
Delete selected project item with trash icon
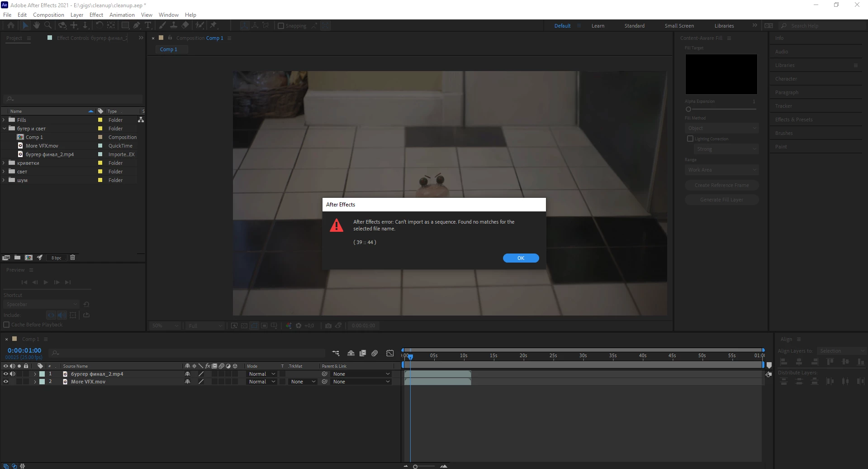[72, 258]
